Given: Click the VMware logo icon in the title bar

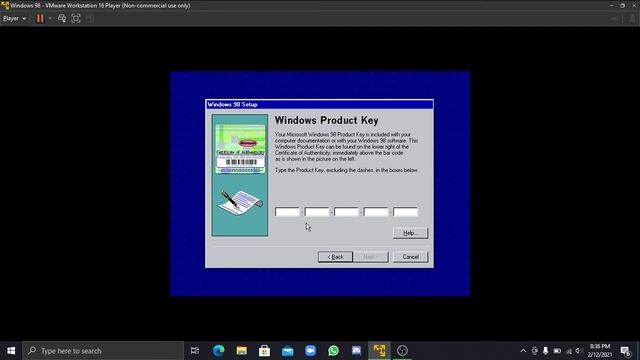Looking at the screenshot, I should pos(5,5).
